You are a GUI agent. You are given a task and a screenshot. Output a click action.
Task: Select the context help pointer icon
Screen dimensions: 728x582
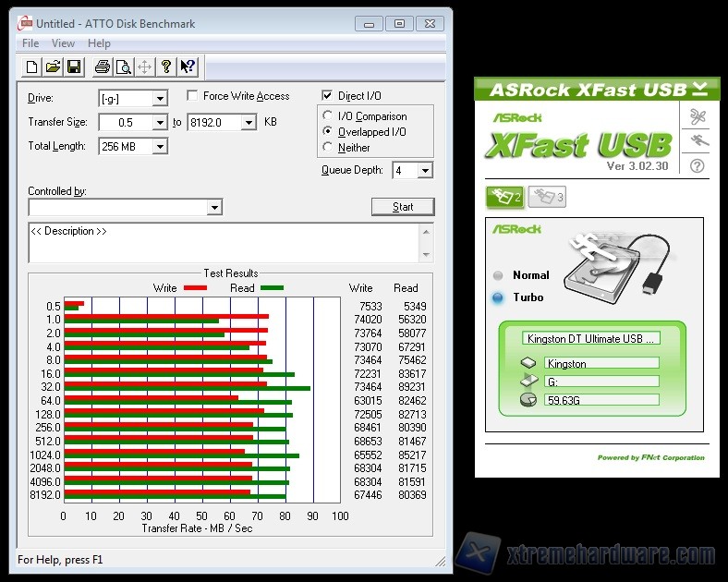188,67
